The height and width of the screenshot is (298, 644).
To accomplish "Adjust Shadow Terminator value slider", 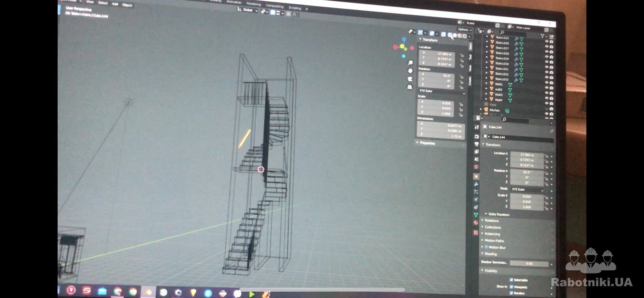I will [x=529, y=263].
